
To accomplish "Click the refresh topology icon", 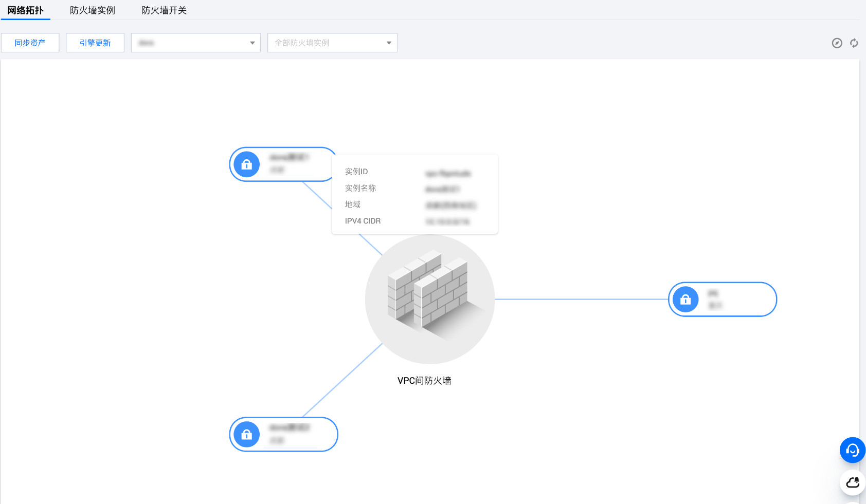I will click(x=854, y=43).
